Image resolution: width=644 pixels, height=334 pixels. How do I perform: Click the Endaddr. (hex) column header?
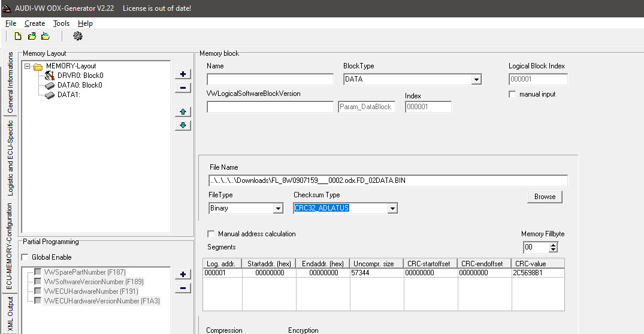tap(323, 264)
